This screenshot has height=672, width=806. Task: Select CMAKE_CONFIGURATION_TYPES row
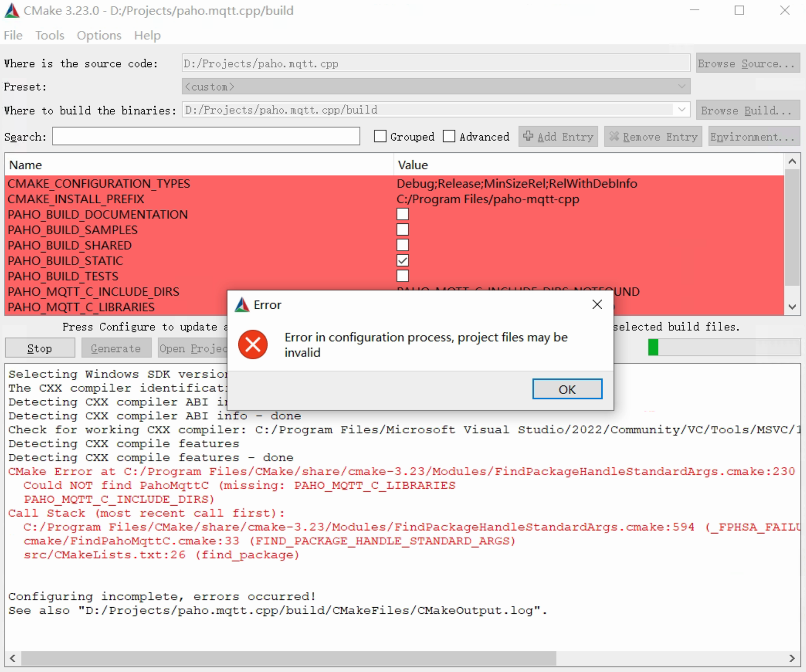394,184
